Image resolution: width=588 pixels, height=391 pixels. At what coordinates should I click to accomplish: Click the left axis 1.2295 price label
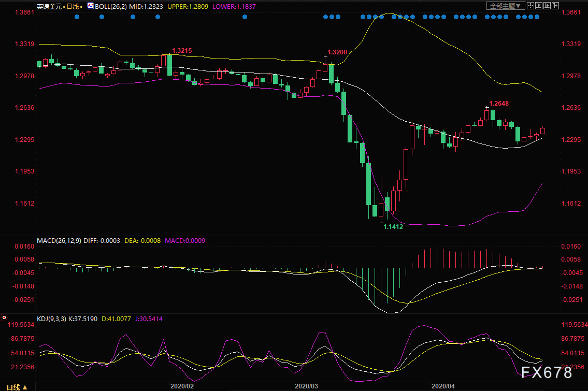(24, 140)
